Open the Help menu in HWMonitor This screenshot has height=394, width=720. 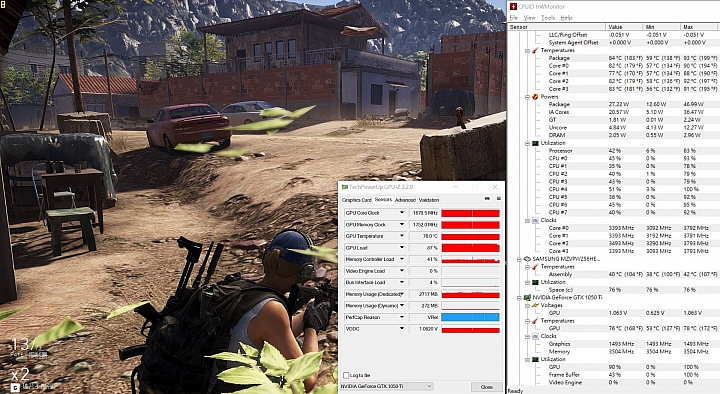566,17
